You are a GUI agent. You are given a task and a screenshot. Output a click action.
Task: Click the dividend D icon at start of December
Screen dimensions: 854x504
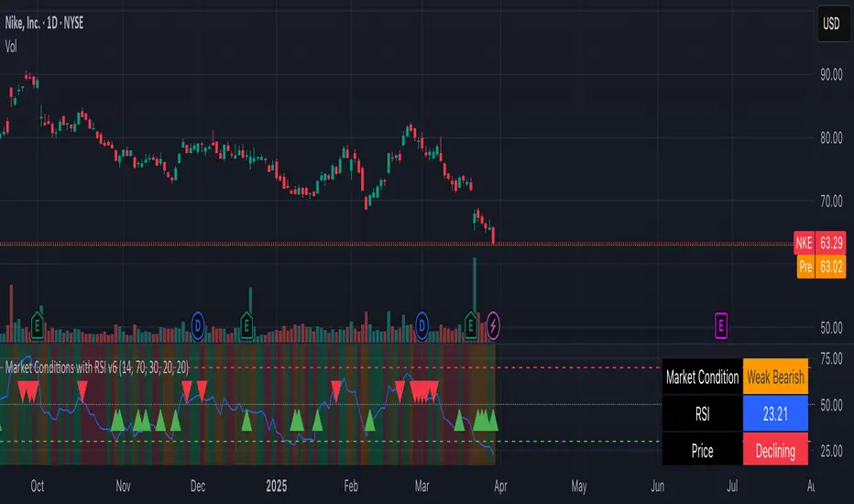[x=198, y=326]
